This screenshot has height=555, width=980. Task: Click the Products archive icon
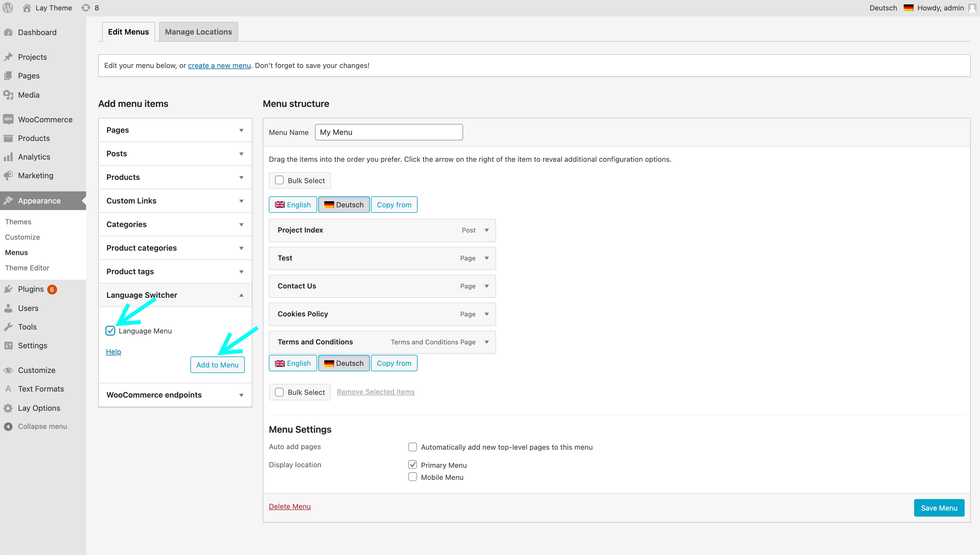[x=9, y=138]
